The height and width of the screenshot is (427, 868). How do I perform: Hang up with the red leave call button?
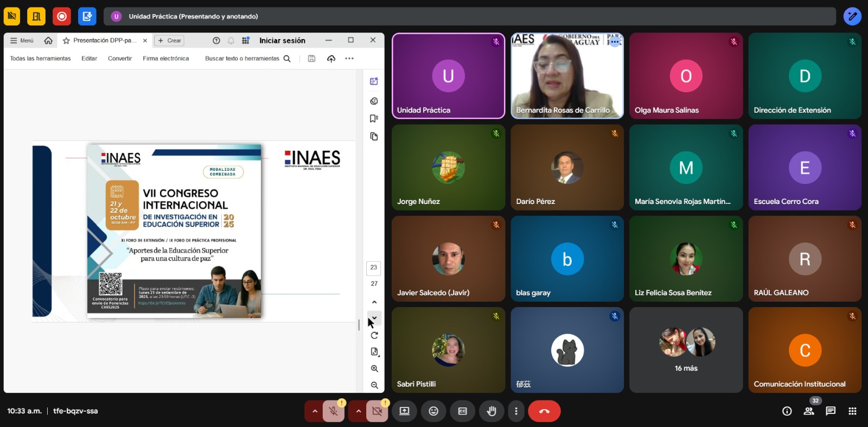544,411
